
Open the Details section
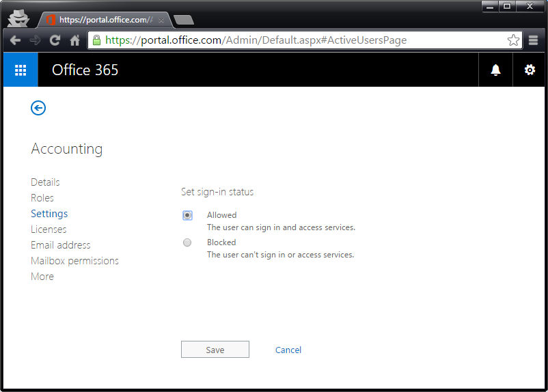(x=45, y=182)
